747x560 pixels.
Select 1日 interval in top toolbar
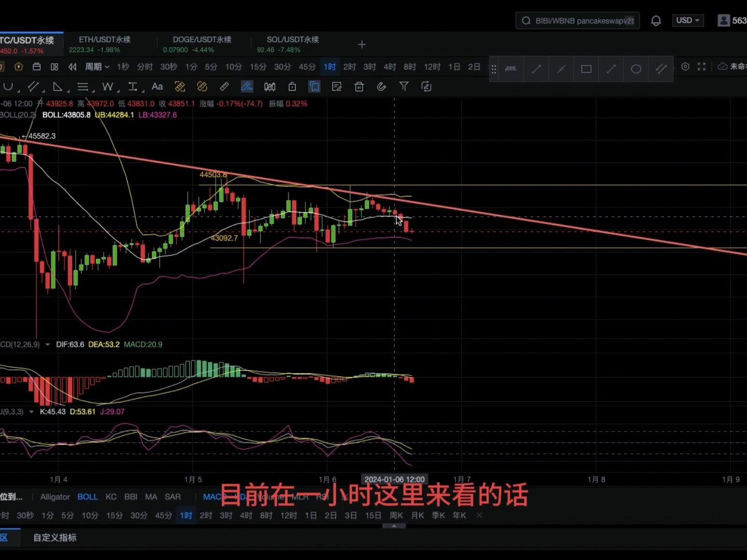[454, 66]
